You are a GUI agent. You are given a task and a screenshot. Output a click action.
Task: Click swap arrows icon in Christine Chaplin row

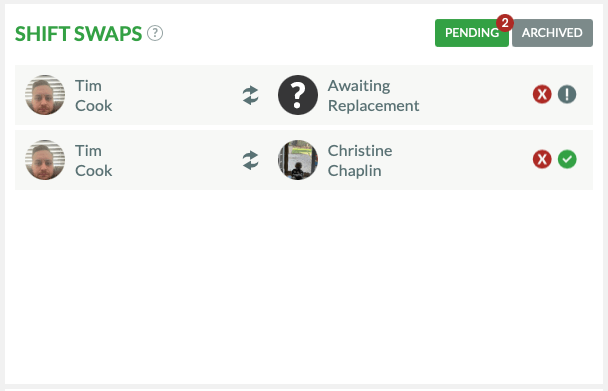pos(250,160)
